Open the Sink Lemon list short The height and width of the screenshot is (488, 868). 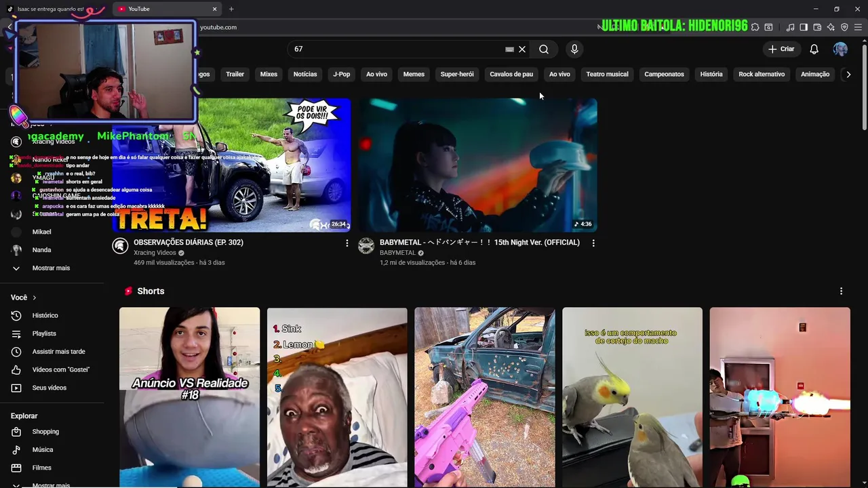(337, 397)
